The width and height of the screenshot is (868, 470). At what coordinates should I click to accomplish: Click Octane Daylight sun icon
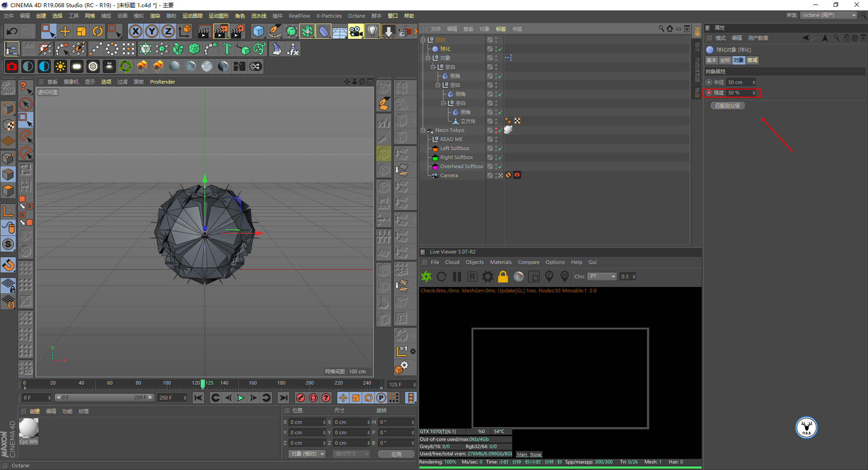(60, 66)
